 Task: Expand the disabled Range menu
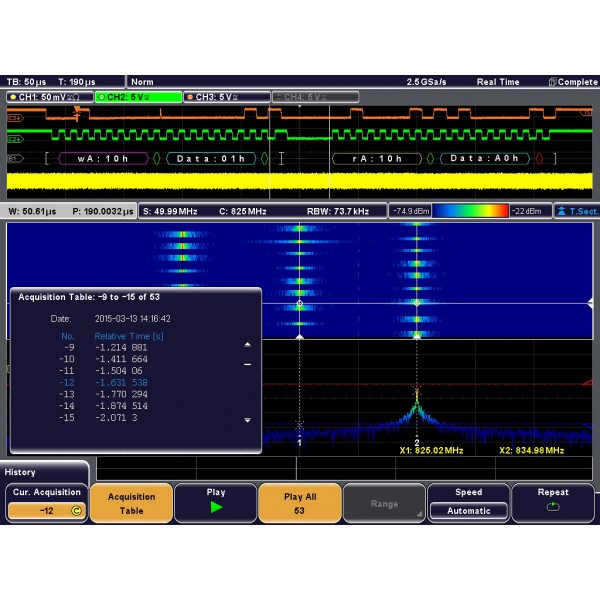[x=384, y=504]
